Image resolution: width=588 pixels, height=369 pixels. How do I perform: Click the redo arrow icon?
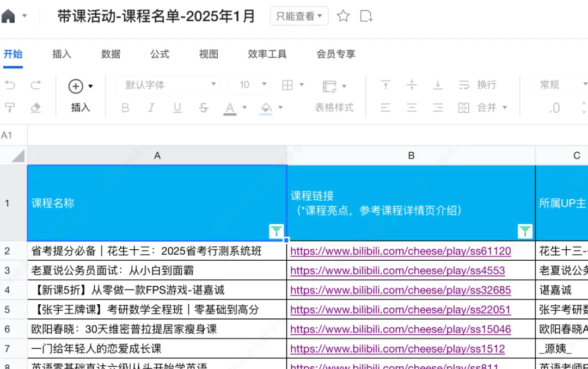click(x=35, y=85)
